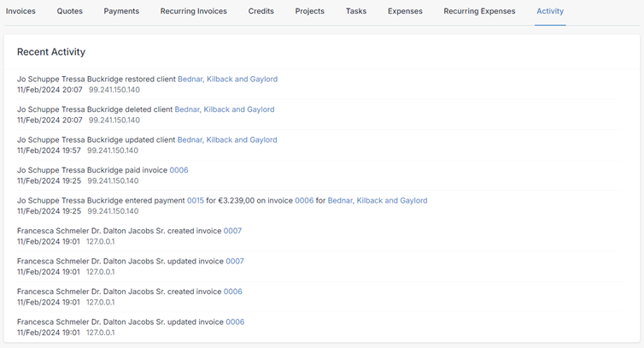Switch to the Invoices tab
Screen dimensions: 644x348
pos(20,11)
